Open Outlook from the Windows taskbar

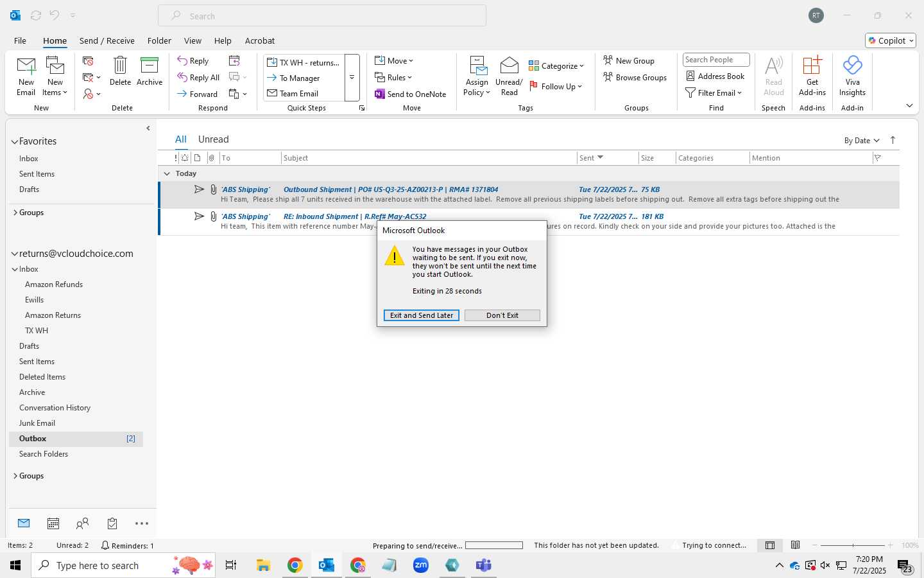click(x=327, y=565)
